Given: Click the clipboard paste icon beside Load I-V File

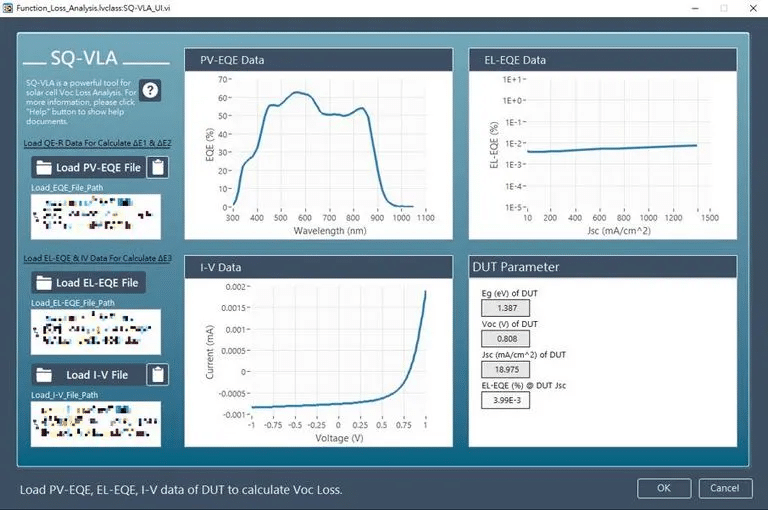Looking at the screenshot, I should (x=158, y=375).
